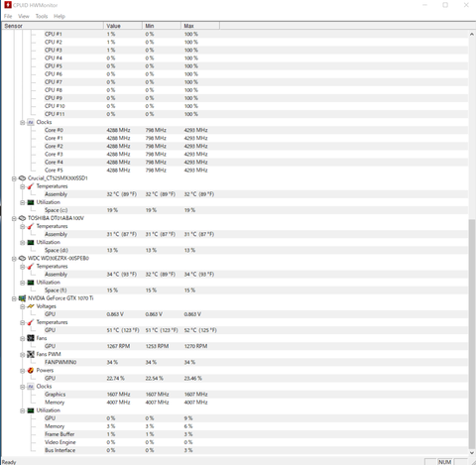Collapse the Crucial_CT525MX300SSD1 drive node

click(14, 178)
